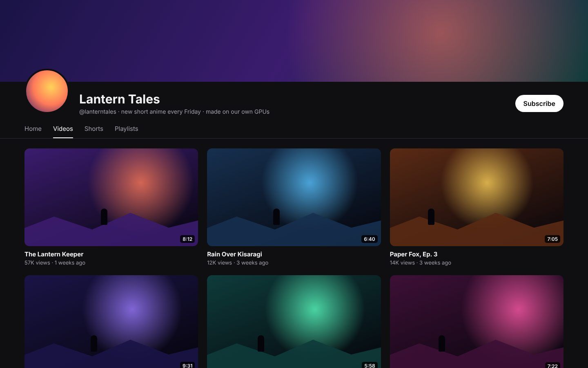Open the Paper Fox, Ep. 3 thumbnail
The width and height of the screenshot is (588, 368).
tap(477, 197)
